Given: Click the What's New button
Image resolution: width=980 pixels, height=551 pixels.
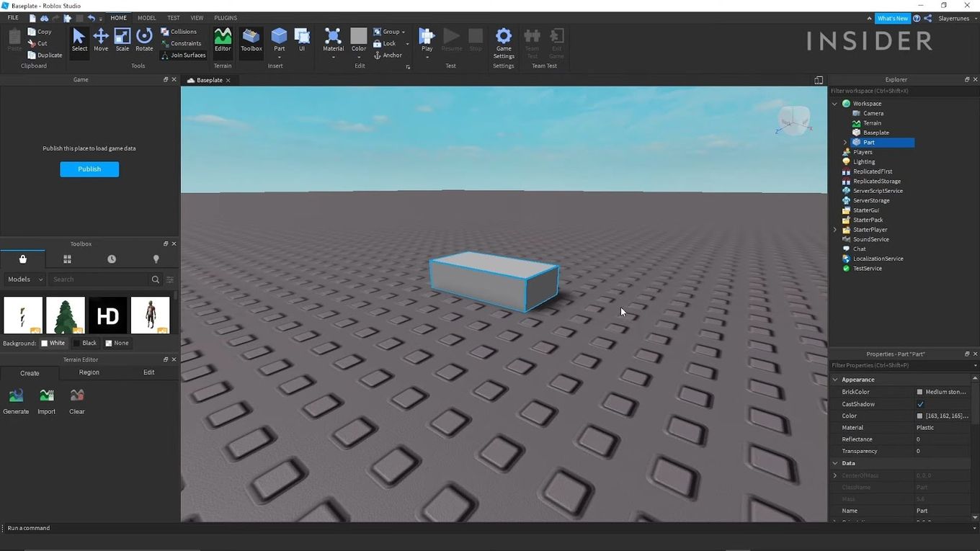Looking at the screenshot, I should (x=893, y=18).
